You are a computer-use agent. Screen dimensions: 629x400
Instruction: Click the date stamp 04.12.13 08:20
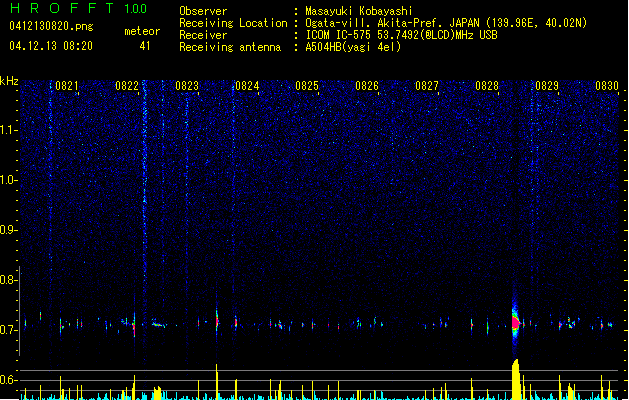point(51,46)
